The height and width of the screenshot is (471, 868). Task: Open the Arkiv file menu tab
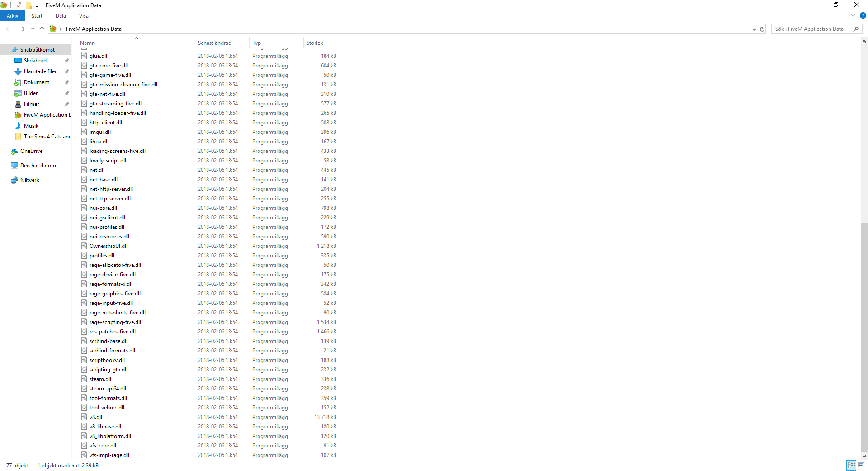click(13, 16)
